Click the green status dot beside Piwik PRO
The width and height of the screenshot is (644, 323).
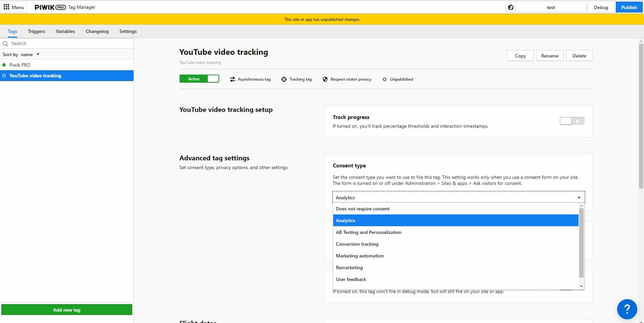click(4, 65)
